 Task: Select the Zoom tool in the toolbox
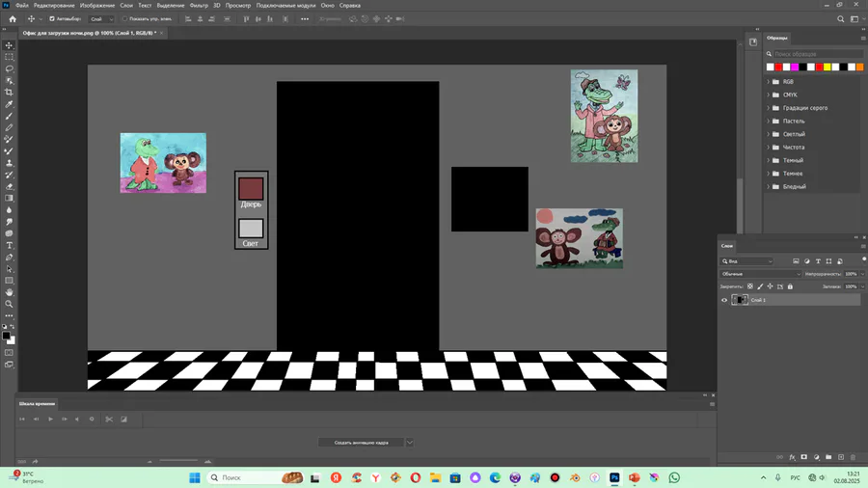tap(9, 304)
